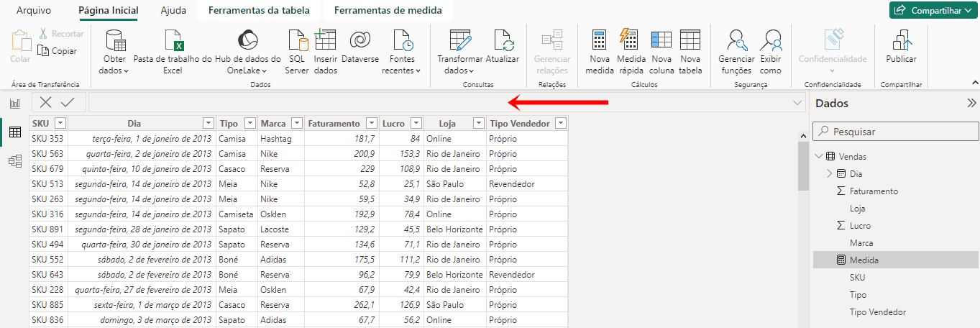Click the data table vertical scrollbar
Viewport: 980px width, 328px height.
[803, 165]
